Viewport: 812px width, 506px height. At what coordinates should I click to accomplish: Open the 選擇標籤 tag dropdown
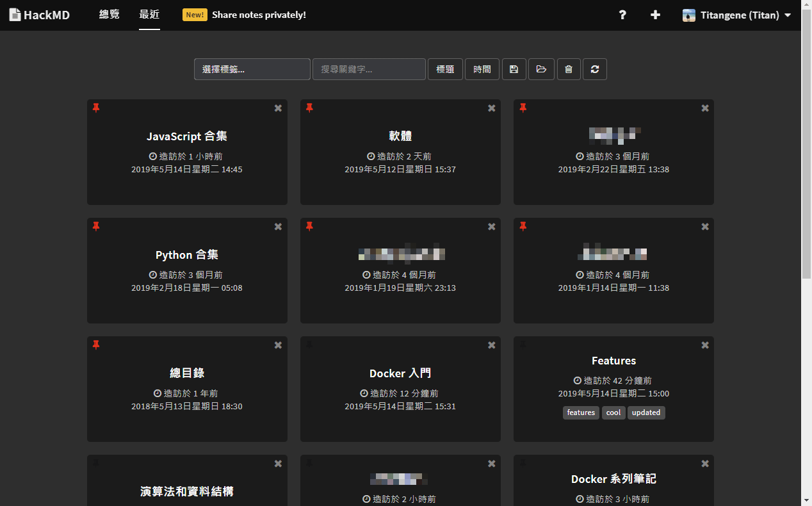point(252,69)
